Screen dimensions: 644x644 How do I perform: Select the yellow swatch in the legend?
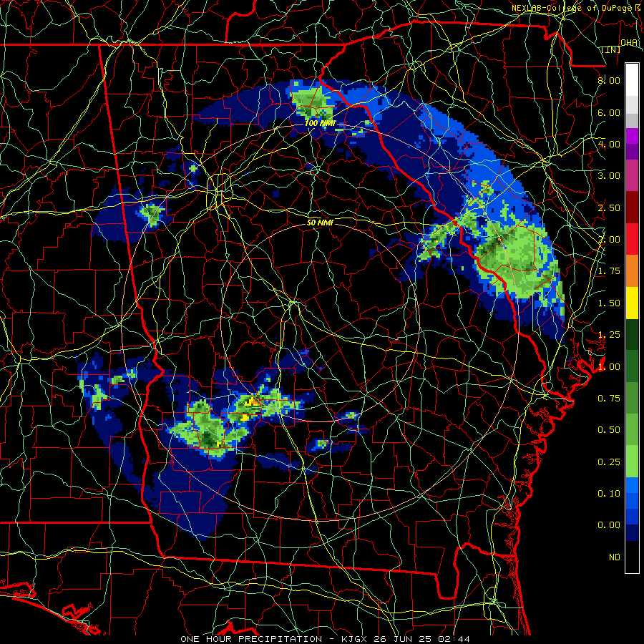(632, 303)
